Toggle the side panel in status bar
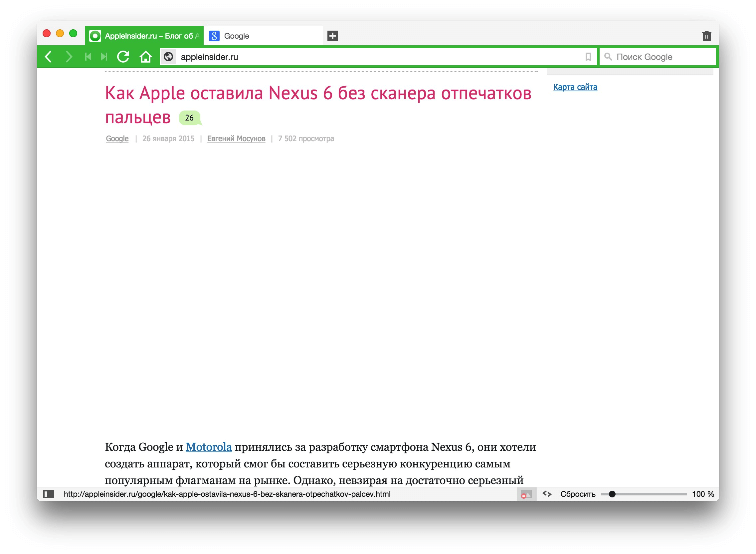The height and width of the screenshot is (554, 756). [49, 494]
